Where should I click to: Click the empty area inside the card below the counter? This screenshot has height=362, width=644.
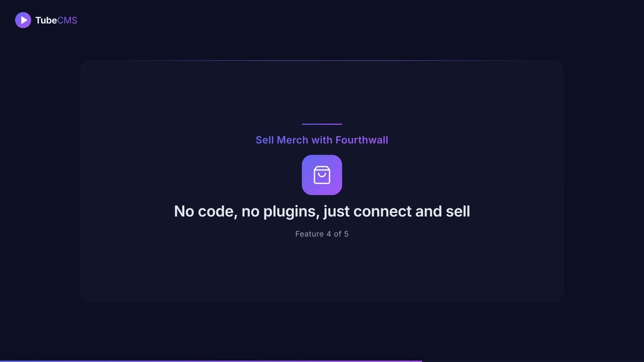click(322, 271)
